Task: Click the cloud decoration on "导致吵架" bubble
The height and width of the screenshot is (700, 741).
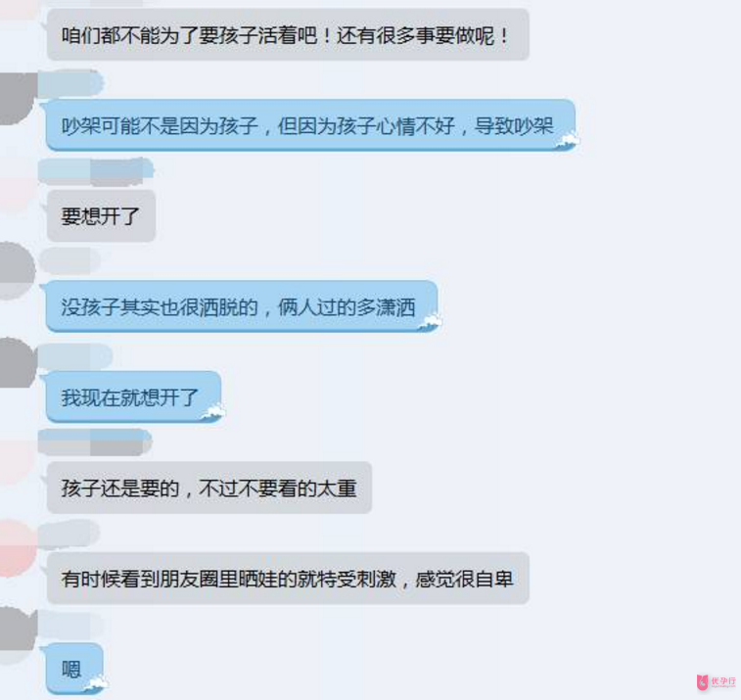Action: coord(568,141)
